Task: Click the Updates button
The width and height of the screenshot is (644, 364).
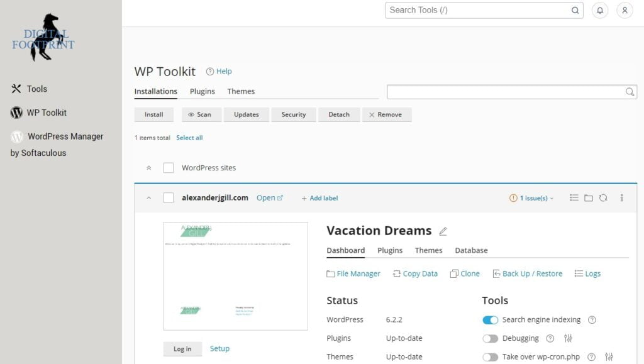Action: point(247,114)
